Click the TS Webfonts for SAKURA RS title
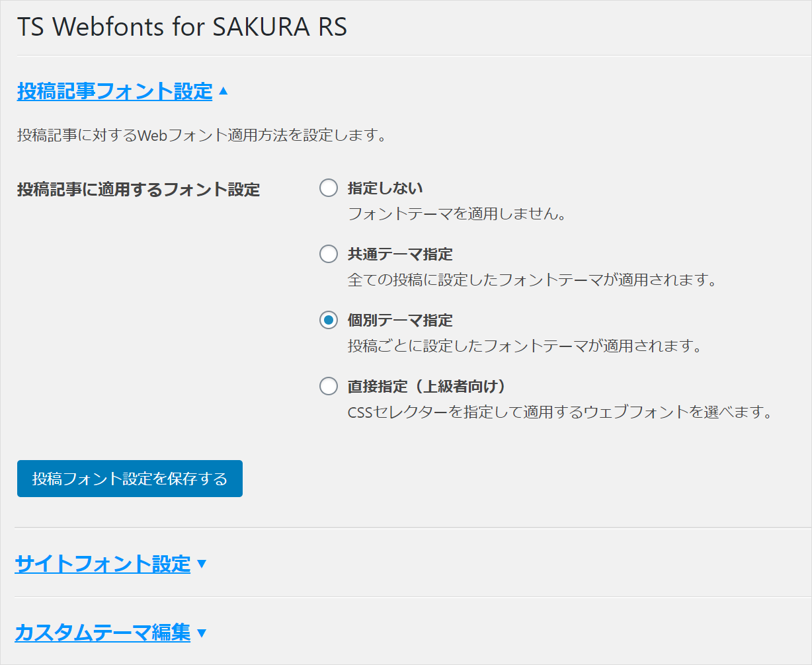Screen dimensions: 812x665 [x=182, y=28]
